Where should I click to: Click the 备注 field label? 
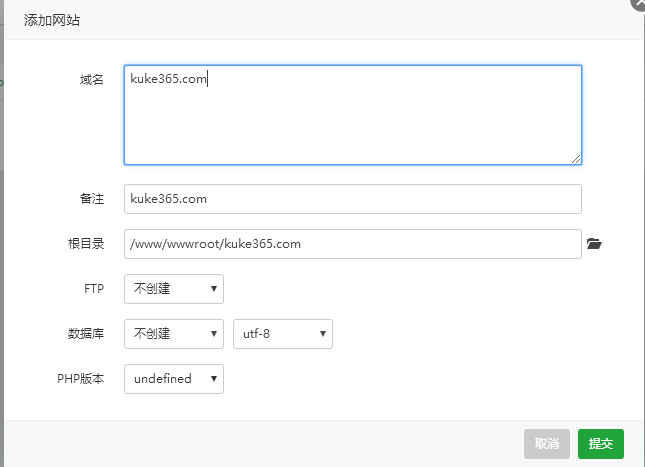(91, 199)
